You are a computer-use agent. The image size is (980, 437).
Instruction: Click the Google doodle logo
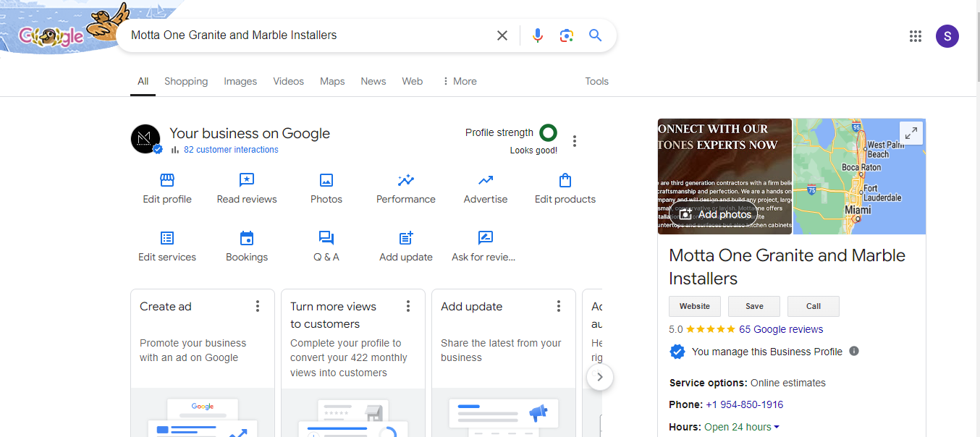[x=51, y=35]
